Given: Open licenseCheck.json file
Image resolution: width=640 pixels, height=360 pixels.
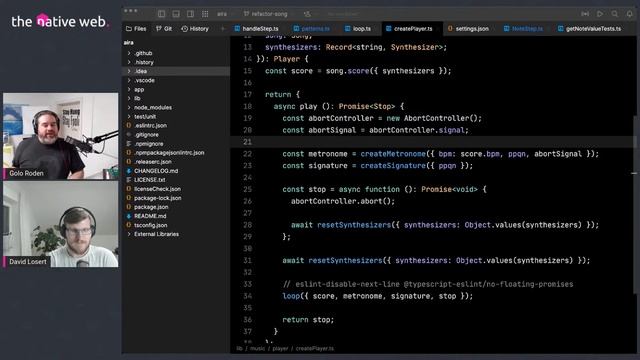Looking at the screenshot, I should click(157, 189).
